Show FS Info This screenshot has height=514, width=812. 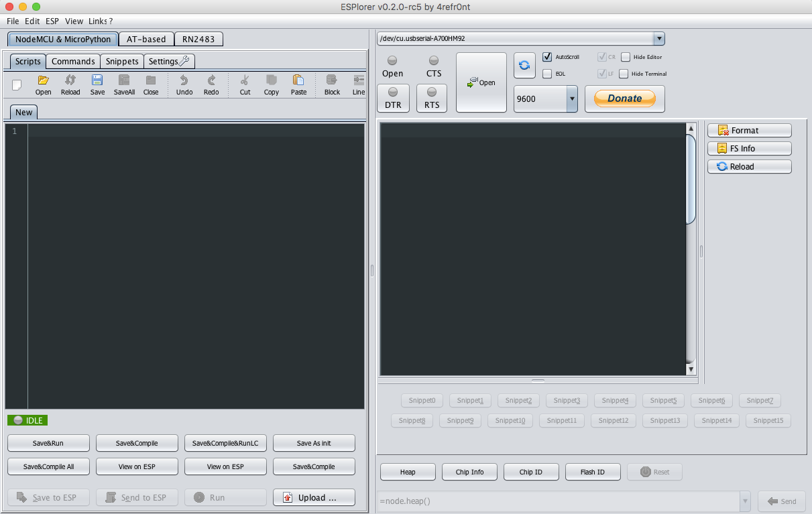point(750,148)
